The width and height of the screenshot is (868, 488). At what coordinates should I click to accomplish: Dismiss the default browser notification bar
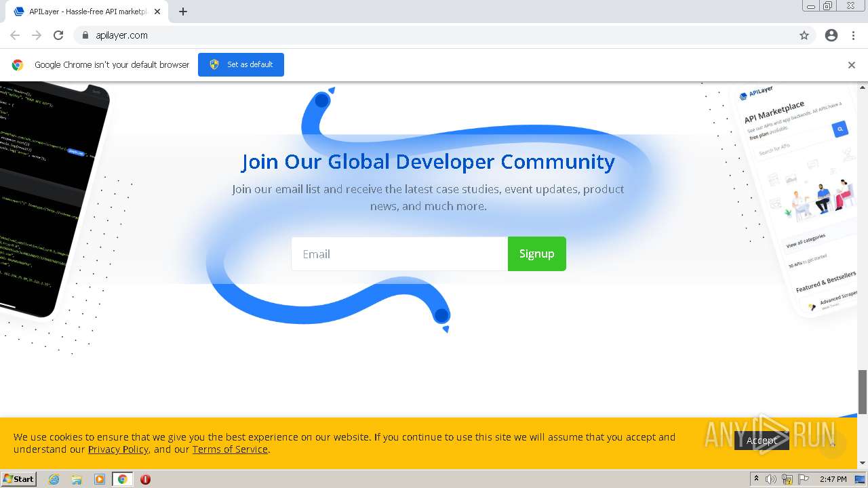(x=852, y=65)
